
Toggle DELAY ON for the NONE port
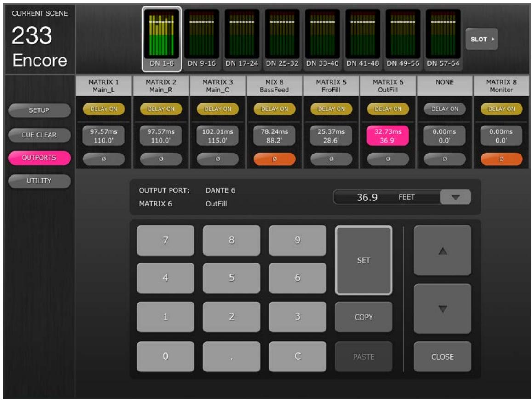[445, 109]
